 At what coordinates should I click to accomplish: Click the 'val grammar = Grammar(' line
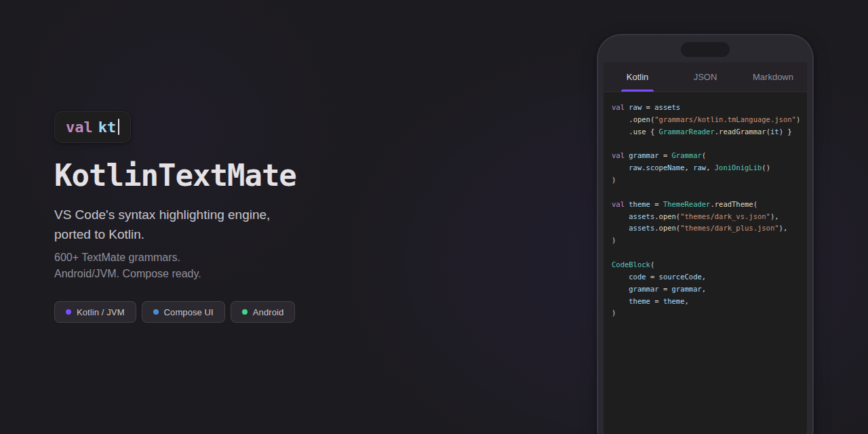(x=658, y=155)
